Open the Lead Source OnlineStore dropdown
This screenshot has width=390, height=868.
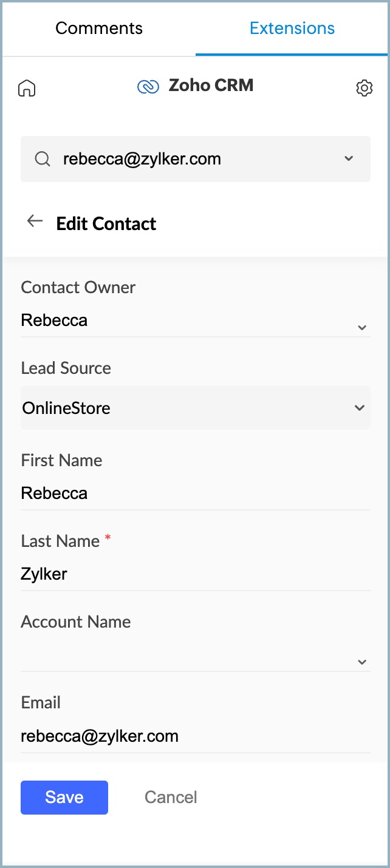click(x=182, y=408)
